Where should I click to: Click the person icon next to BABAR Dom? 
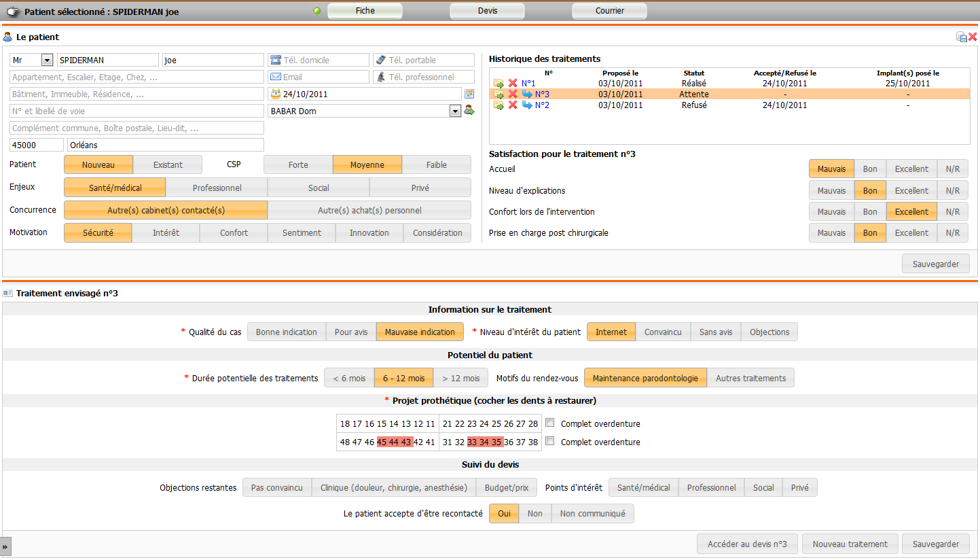coord(469,111)
